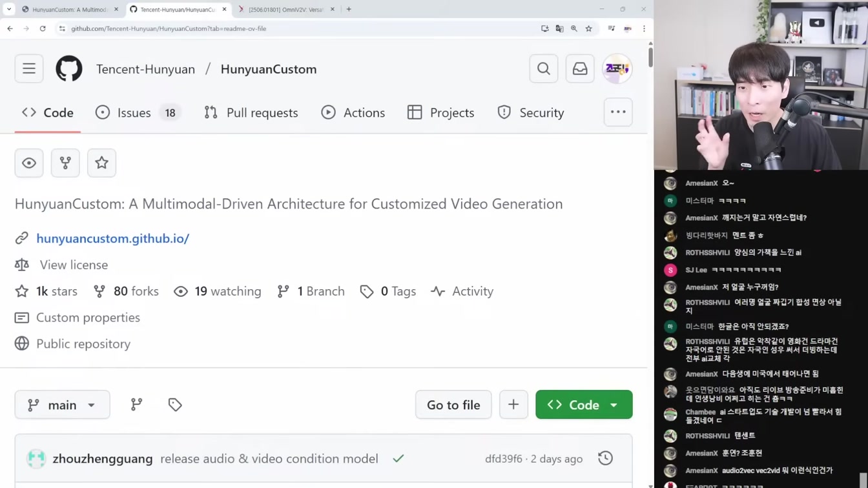868x488 pixels.
Task: Open Custom properties
Action: (x=88, y=318)
